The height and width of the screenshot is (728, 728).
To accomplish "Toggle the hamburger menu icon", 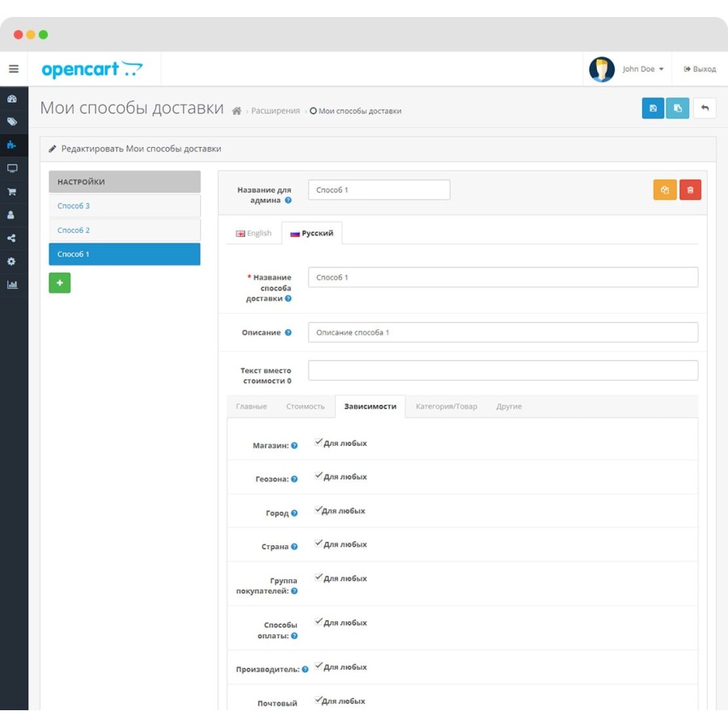I will pos(14,69).
